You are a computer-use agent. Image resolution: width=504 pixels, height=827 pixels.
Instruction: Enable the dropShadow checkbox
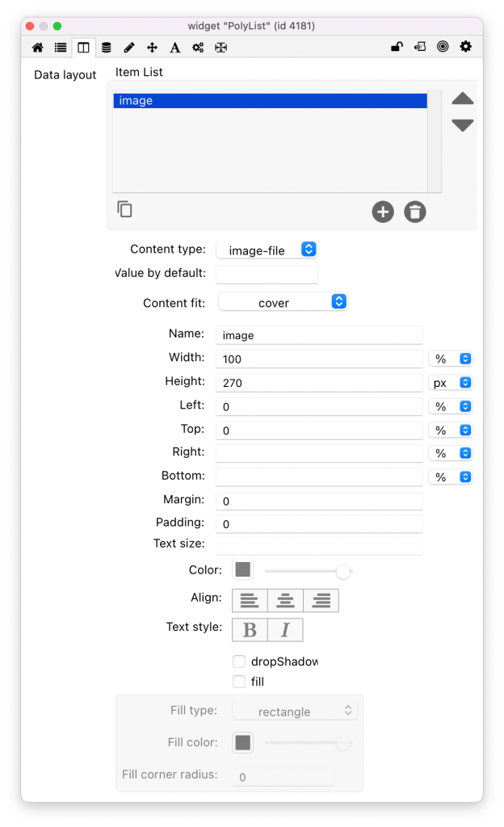point(239,661)
